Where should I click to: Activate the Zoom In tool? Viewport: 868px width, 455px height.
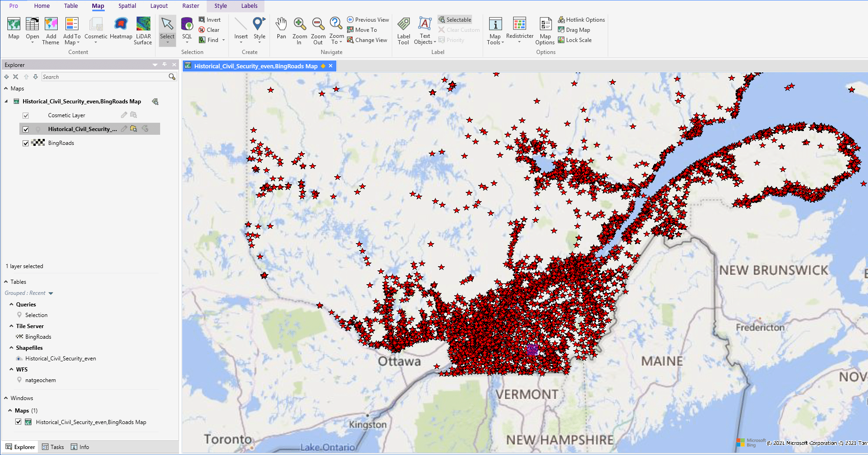pyautogui.click(x=299, y=30)
